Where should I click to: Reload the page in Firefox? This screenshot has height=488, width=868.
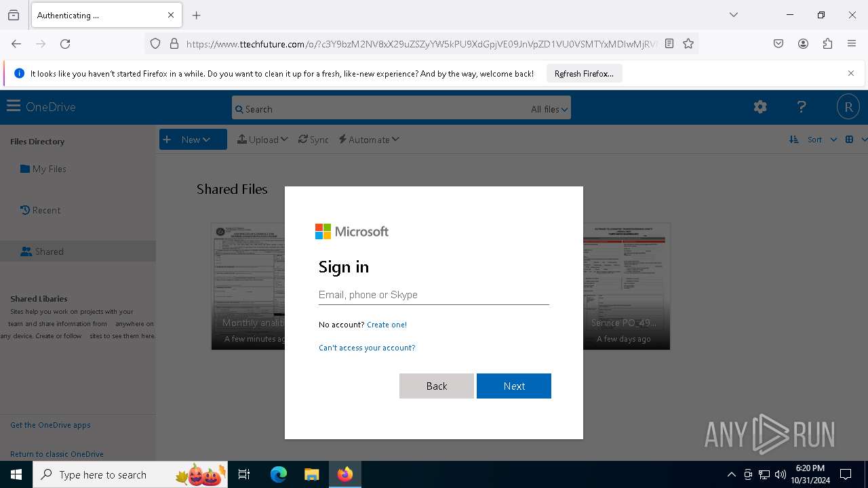coord(65,43)
